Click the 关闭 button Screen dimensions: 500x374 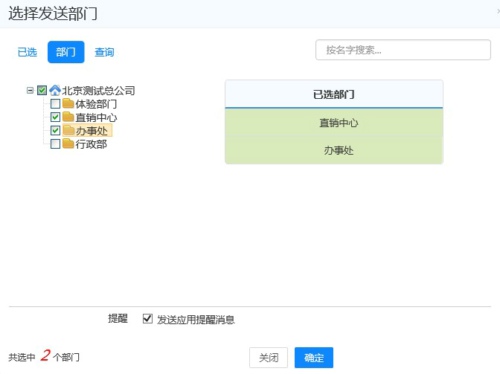tap(268, 358)
